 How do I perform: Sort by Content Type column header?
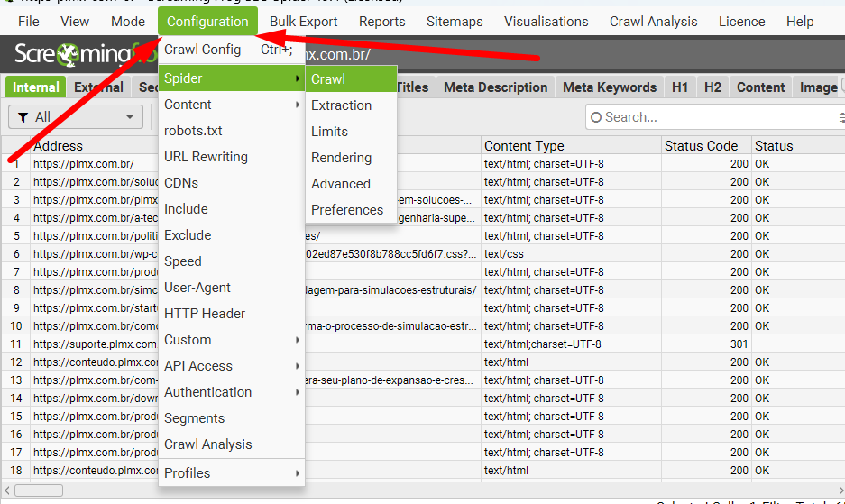pyautogui.click(x=571, y=146)
